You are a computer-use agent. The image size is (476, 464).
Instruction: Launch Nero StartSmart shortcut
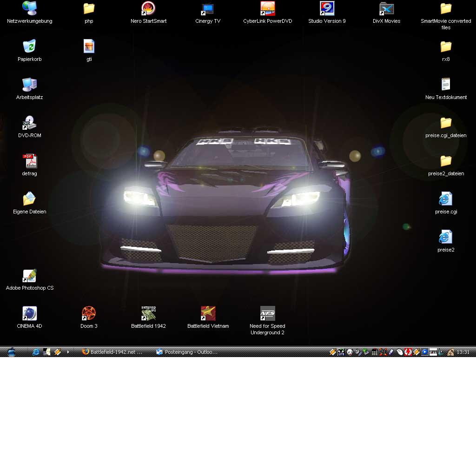(148, 13)
